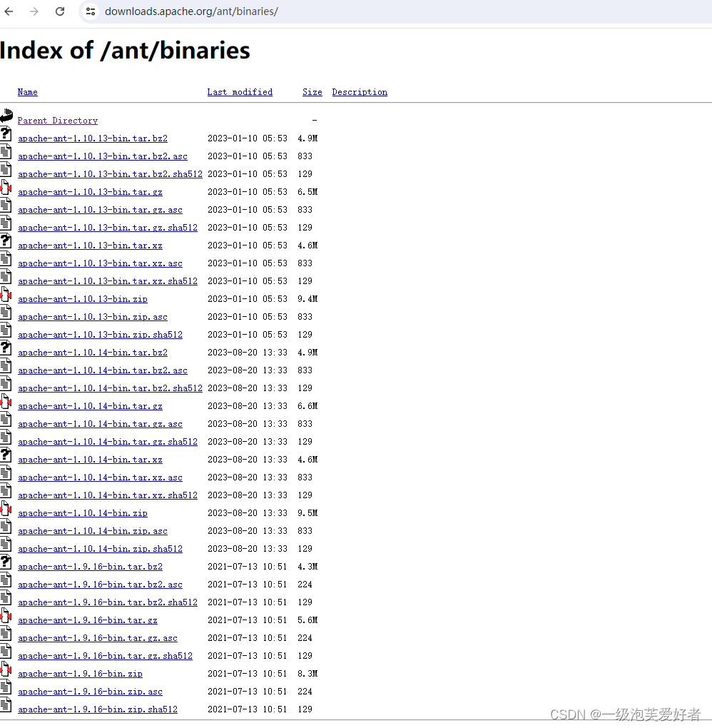712x728 pixels.
Task: Download apache-ant-1.9.16-bin.zip
Action: click(81, 674)
